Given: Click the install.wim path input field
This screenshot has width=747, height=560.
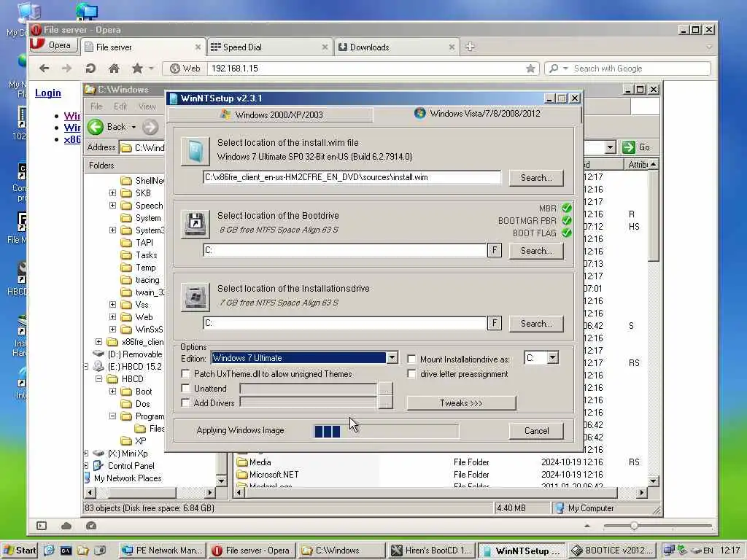Looking at the screenshot, I should pyautogui.click(x=352, y=177).
